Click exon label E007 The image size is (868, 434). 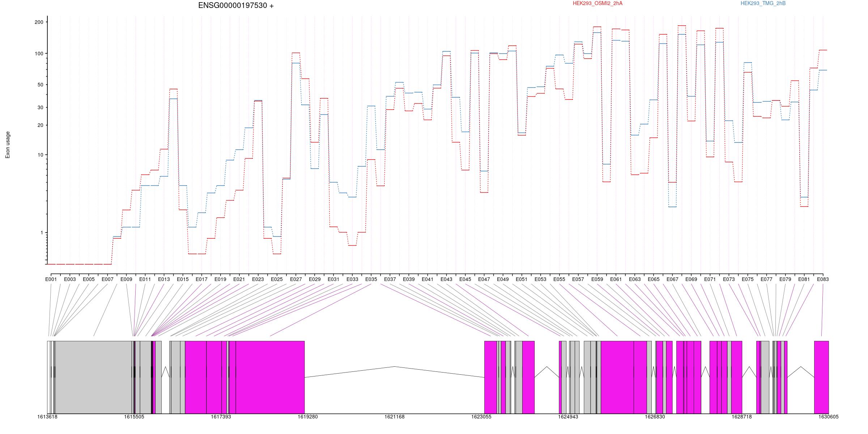click(107, 279)
